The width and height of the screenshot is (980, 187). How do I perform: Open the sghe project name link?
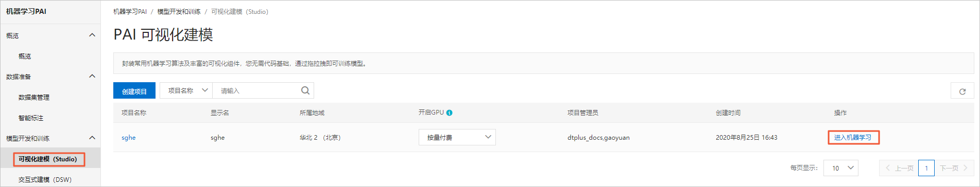[129, 137]
